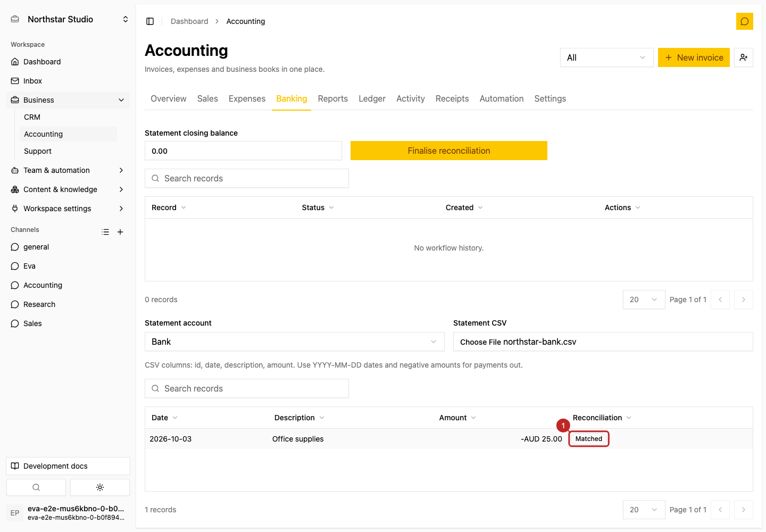Choose File for Statement CSV
The image size is (766, 532).
pyautogui.click(x=603, y=342)
